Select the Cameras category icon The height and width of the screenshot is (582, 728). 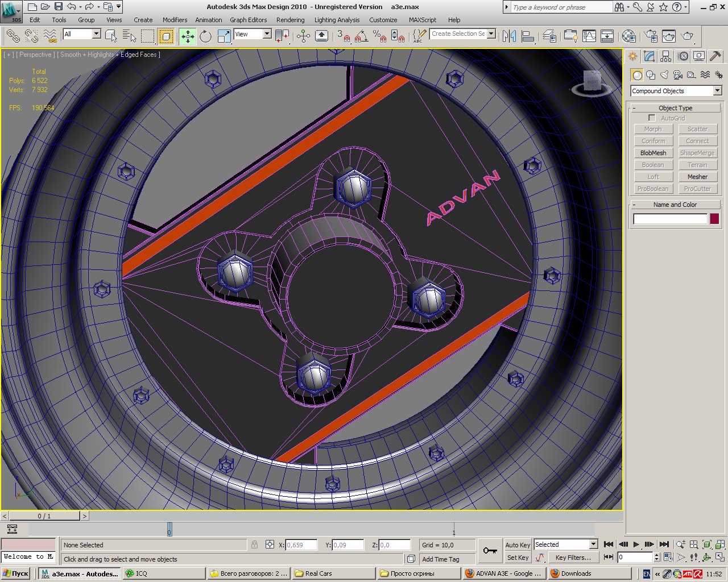coord(678,75)
